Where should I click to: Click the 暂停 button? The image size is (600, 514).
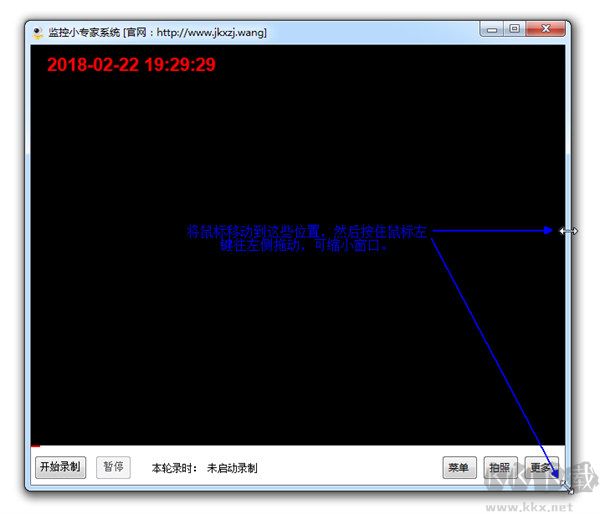tap(113, 467)
